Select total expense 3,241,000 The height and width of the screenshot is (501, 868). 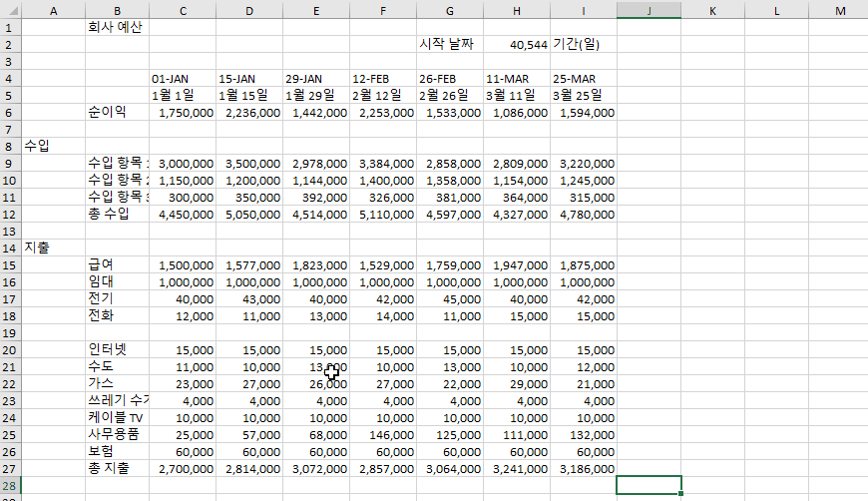(517, 469)
